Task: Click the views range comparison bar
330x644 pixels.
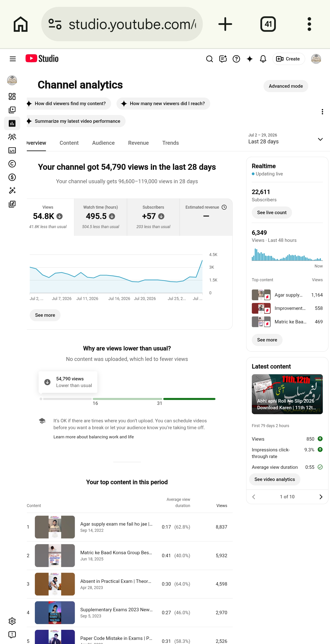Action: pos(127,399)
